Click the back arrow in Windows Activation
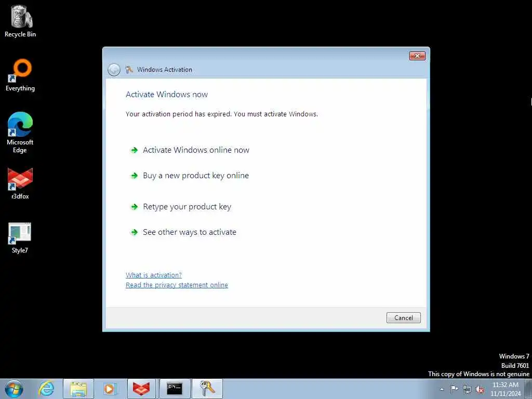532x399 pixels. click(x=114, y=70)
